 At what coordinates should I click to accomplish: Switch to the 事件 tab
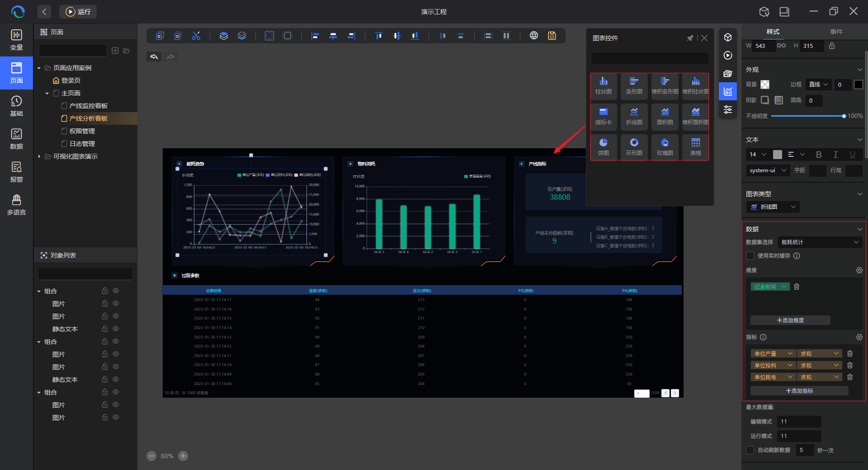(836, 32)
